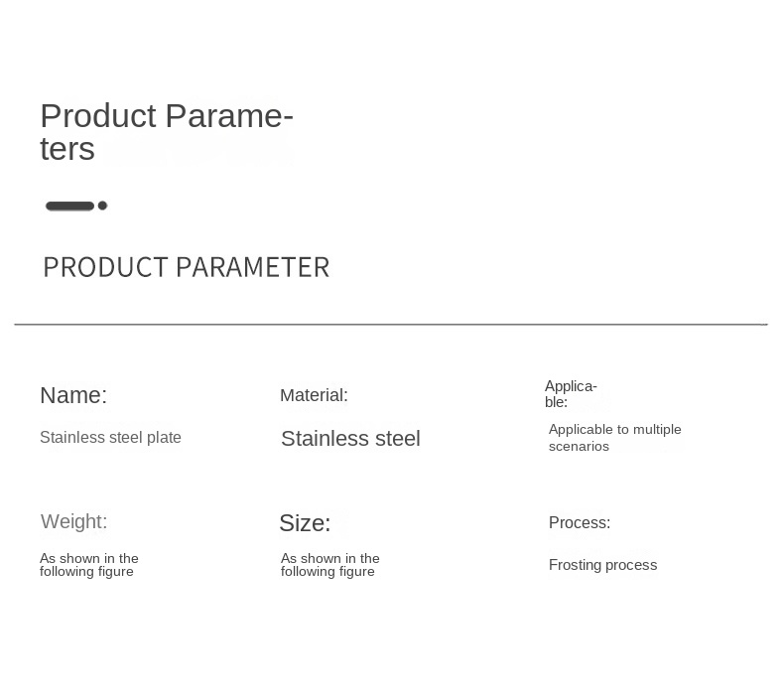Select the weight description under Weight:
This screenshot has height=698, width=784.
click(89, 565)
